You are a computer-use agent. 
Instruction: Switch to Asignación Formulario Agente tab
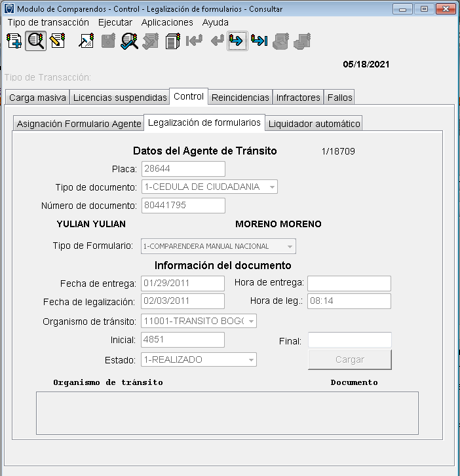click(x=79, y=124)
